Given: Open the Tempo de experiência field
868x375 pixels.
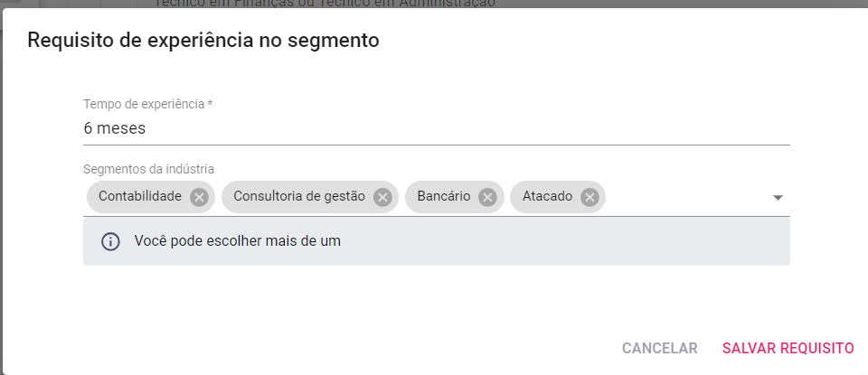Looking at the screenshot, I should pos(436,128).
